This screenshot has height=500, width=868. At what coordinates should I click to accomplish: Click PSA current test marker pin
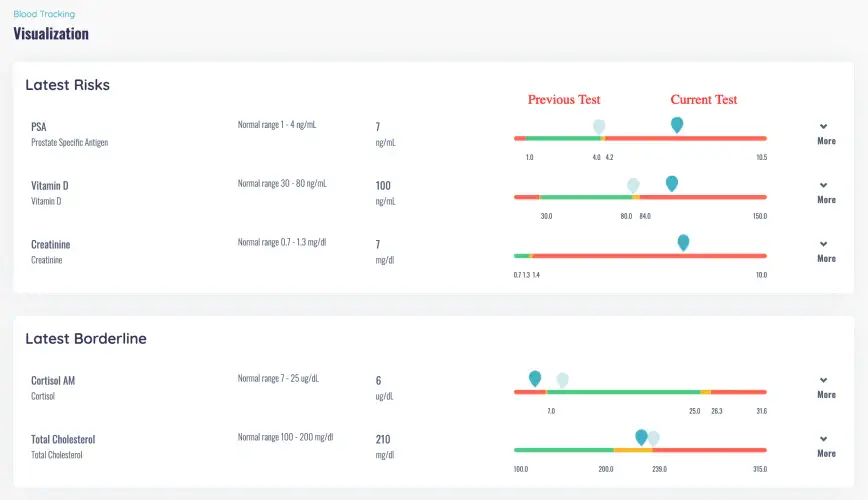677,124
